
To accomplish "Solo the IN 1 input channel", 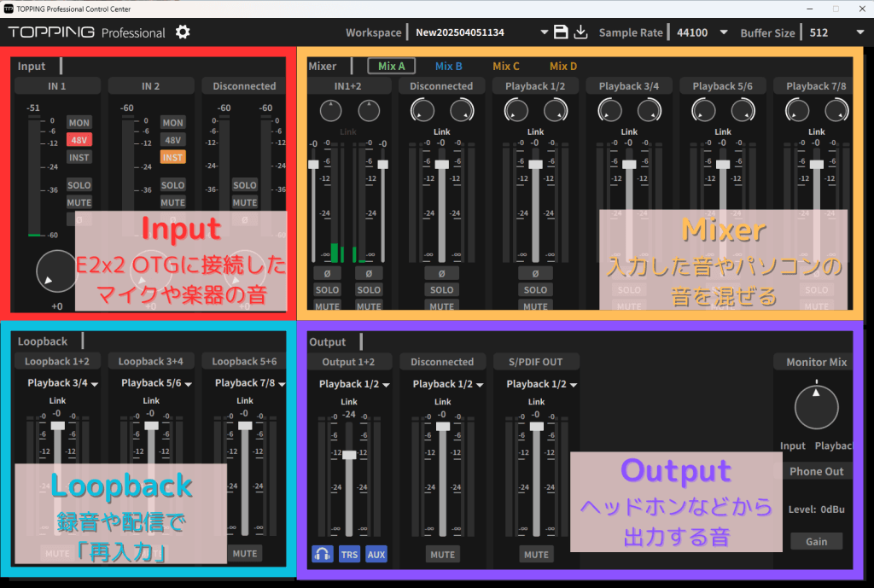I will (79, 185).
